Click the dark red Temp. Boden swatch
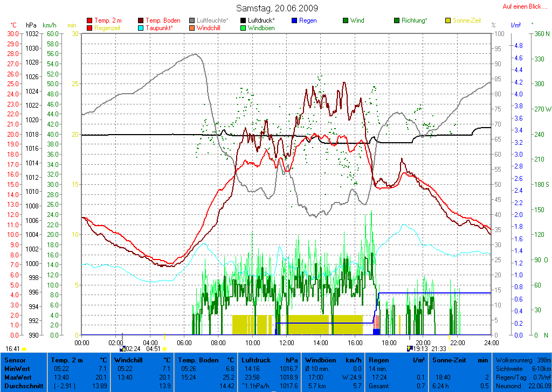The image size is (552, 392). pyautogui.click(x=141, y=21)
